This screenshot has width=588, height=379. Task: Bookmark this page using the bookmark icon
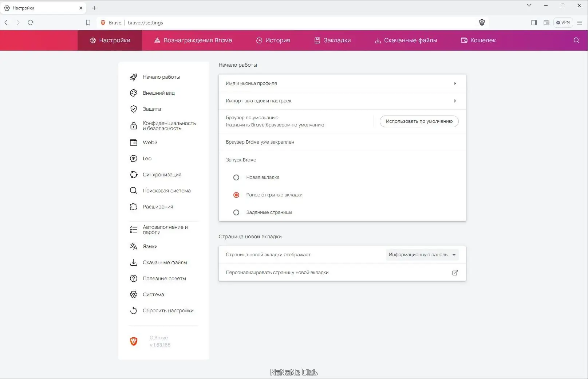click(x=88, y=23)
